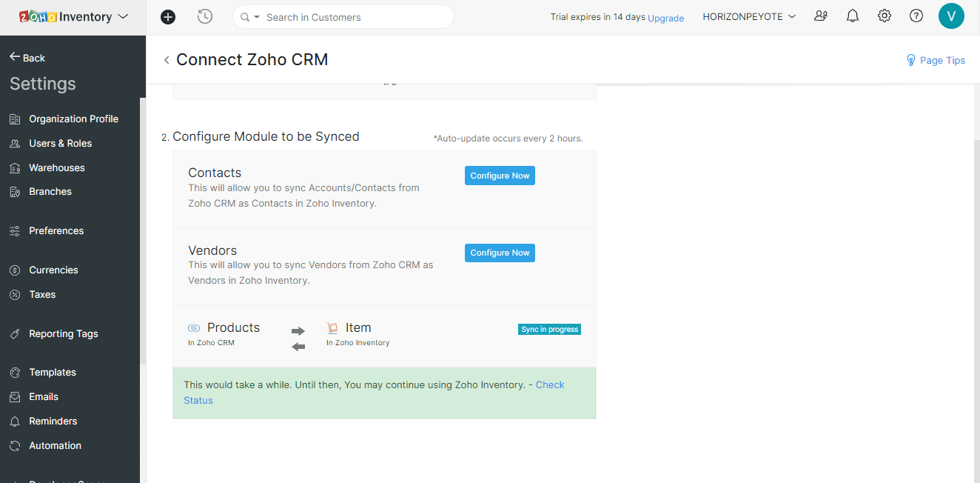Image resolution: width=980 pixels, height=483 pixels.
Task: Open recent activity history icon
Action: [x=205, y=16]
